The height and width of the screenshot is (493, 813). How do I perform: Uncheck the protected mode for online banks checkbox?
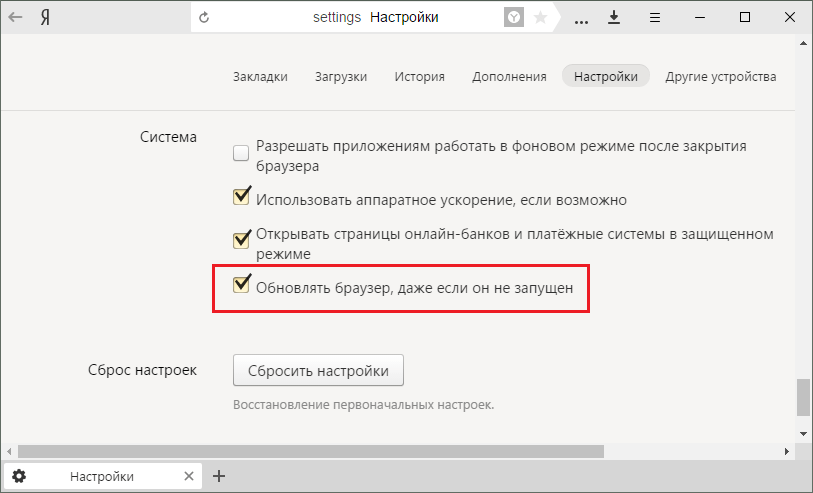coord(241,240)
